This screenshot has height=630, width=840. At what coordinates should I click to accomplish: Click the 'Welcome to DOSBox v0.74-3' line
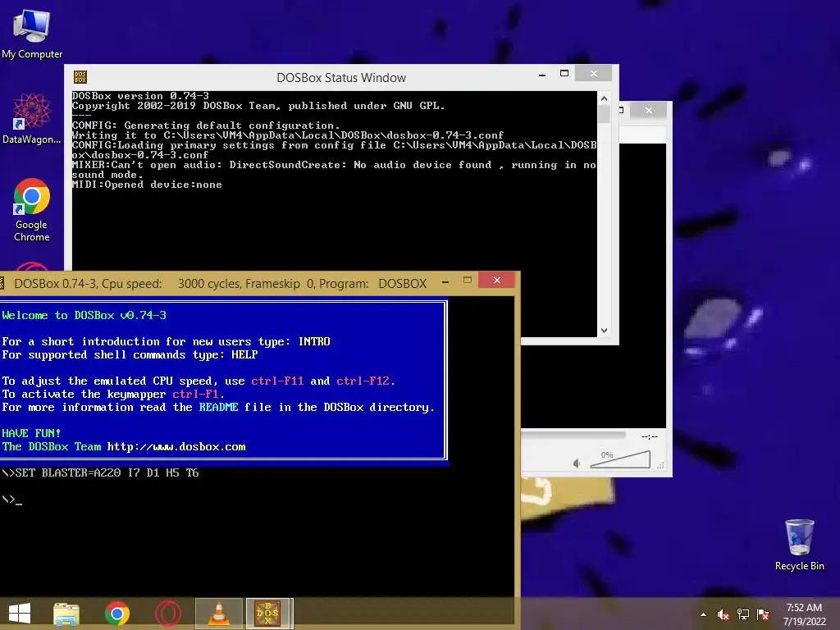[84, 315]
